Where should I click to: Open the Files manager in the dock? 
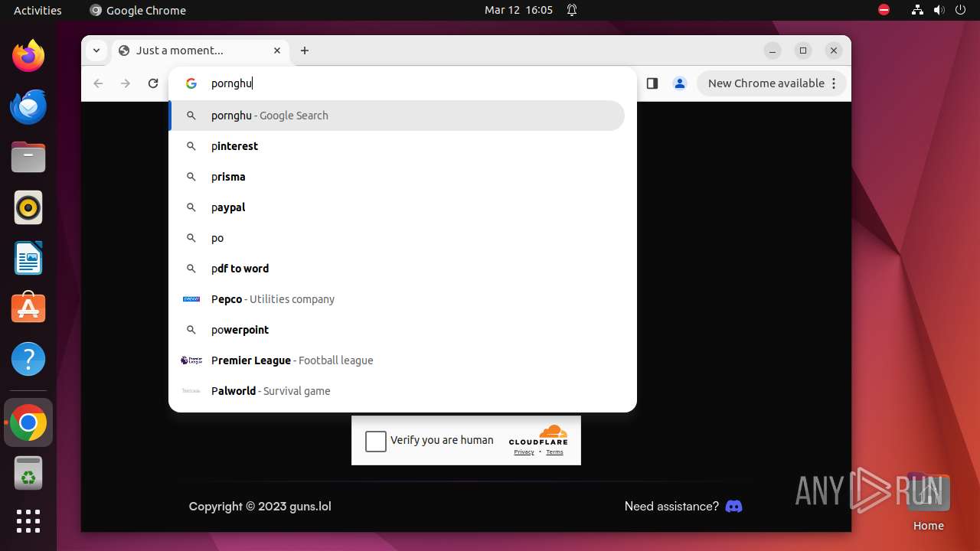click(28, 157)
